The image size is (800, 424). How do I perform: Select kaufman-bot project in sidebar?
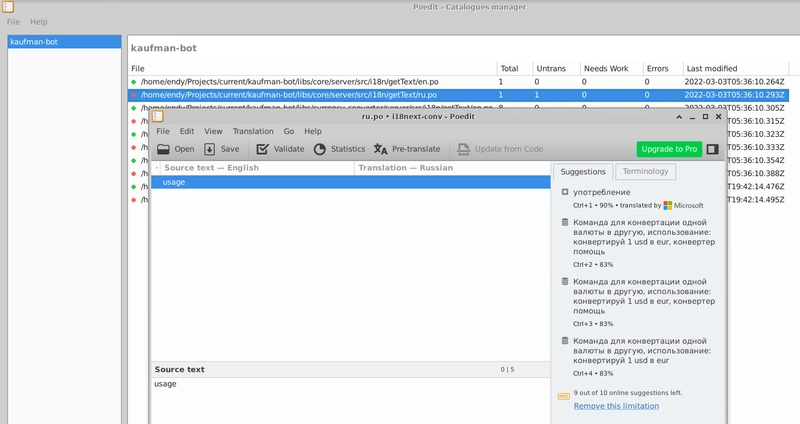(64, 42)
